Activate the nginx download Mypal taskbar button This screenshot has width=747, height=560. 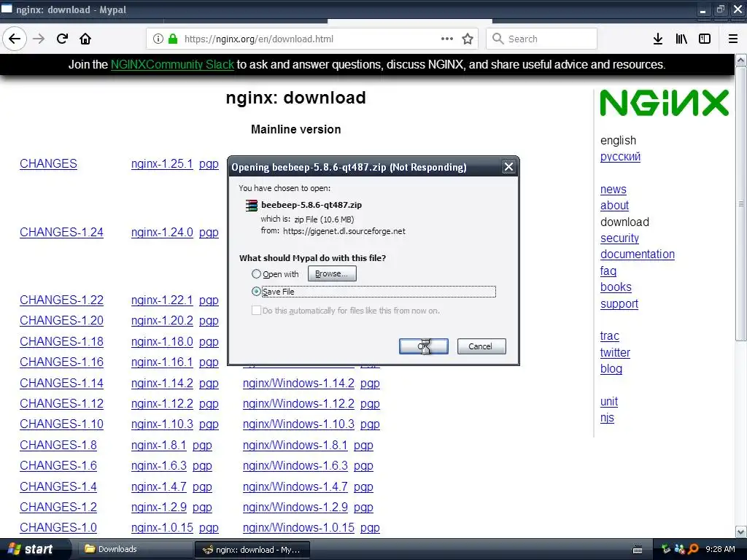(x=252, y=550)
